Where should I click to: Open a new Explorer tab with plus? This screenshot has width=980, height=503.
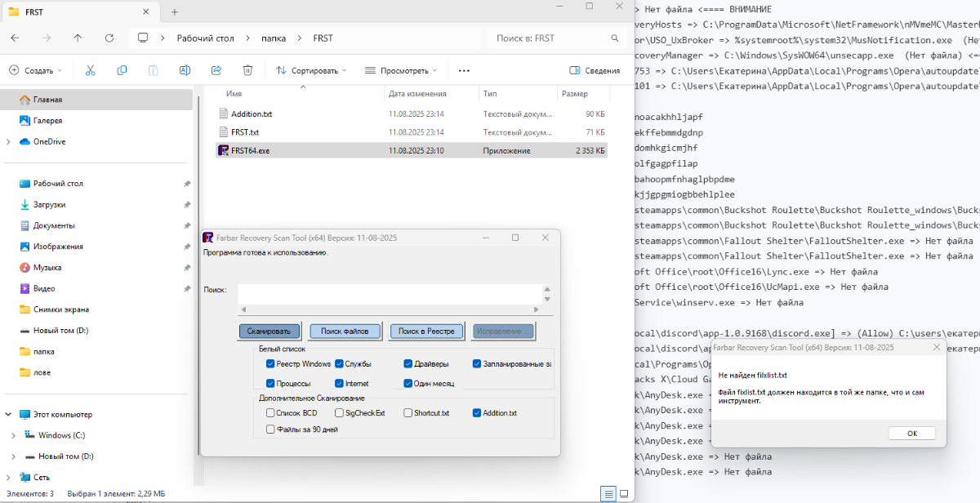pyautogui.click(x=175, y=11)
